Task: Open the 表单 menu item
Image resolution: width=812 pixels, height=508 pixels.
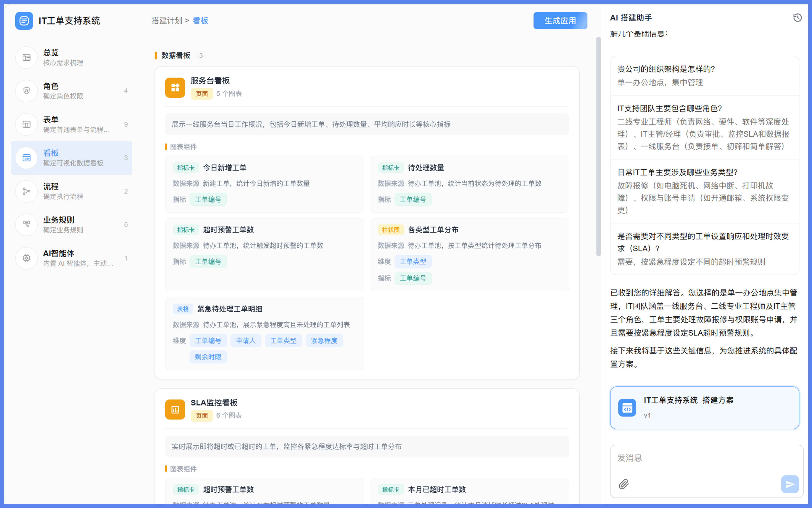Action: click(x=72, y=124)
